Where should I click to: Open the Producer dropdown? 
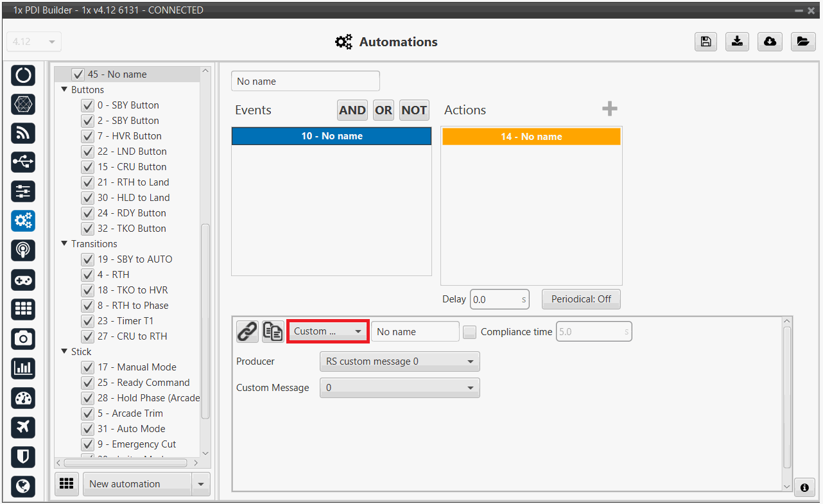(x=399, y=361)
